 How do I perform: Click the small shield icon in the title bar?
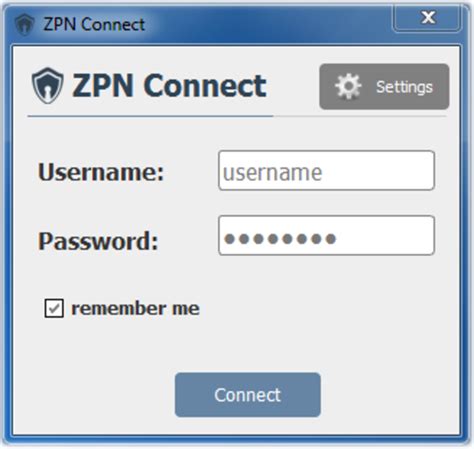coord(24,24)
